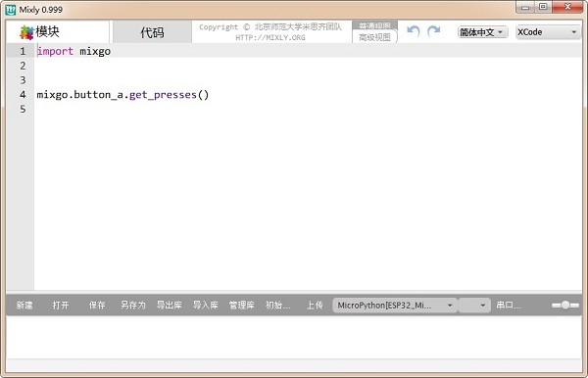
Task: Click 新建 to create new file
Action: pos(24,306)
